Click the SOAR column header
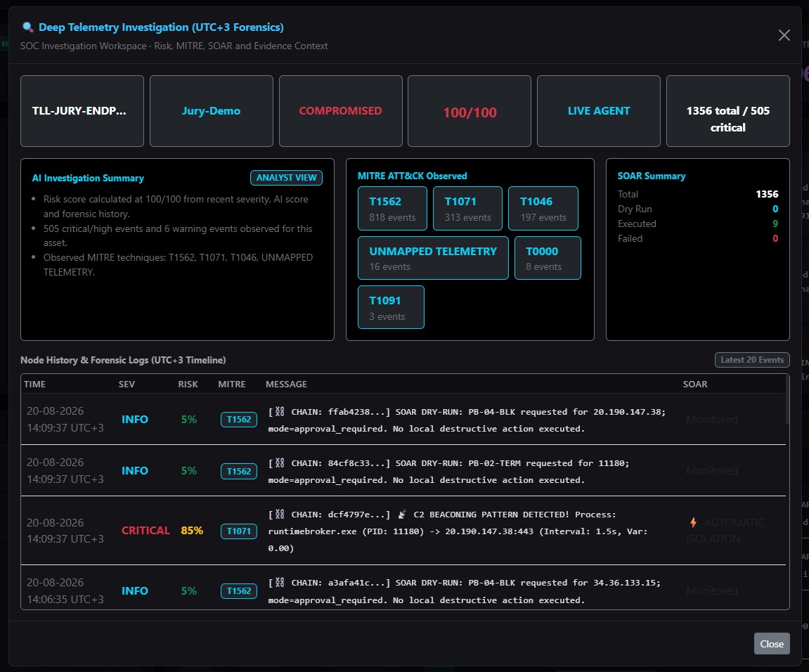The height and width of the screenshot is (672, 809). [695, 384]
